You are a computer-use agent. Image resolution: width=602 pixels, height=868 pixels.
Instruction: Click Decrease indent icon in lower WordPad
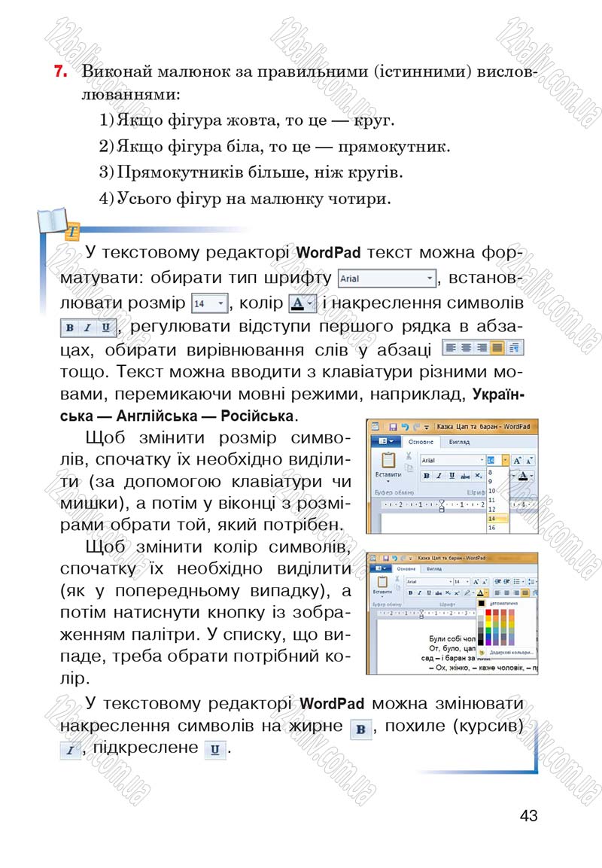(x=498, y=581)
